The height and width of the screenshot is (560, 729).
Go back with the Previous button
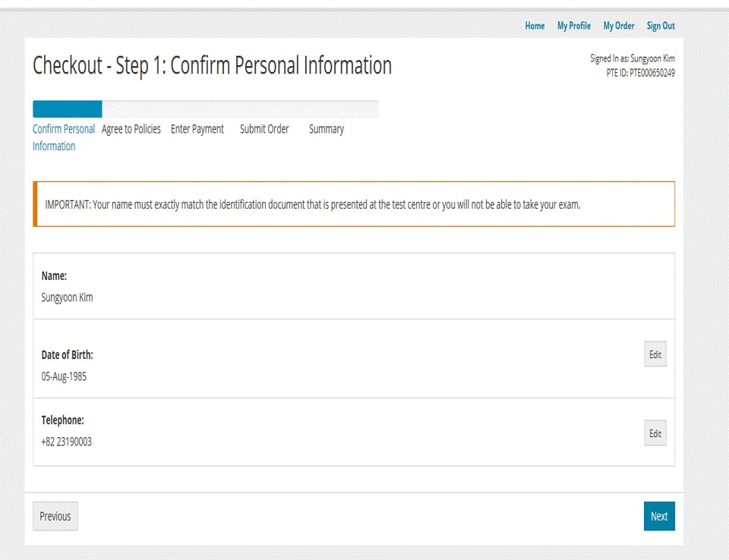click(x=55, y=516)
